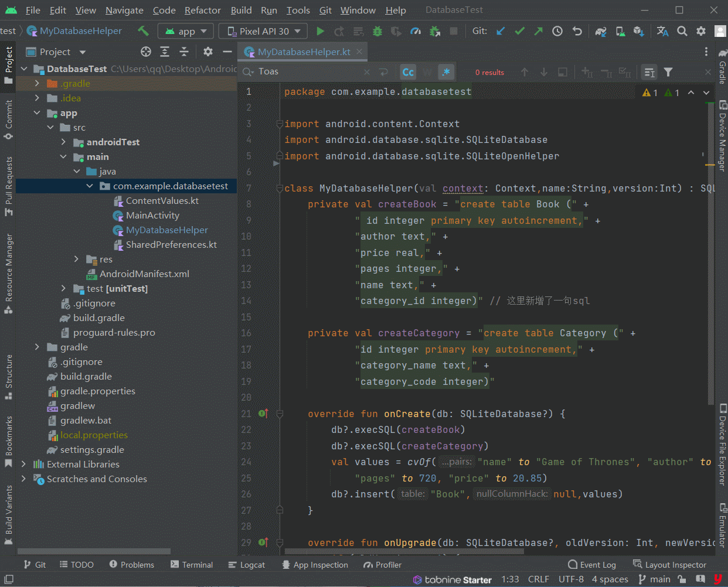Click the Git Update Project arrow
728x587 pixels.
tap(501, 31)
